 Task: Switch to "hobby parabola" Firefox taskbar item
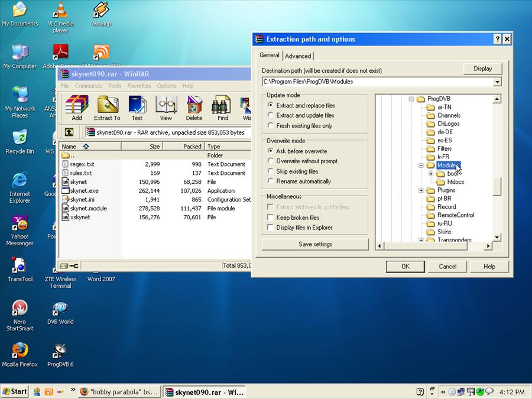pos(119,392)
